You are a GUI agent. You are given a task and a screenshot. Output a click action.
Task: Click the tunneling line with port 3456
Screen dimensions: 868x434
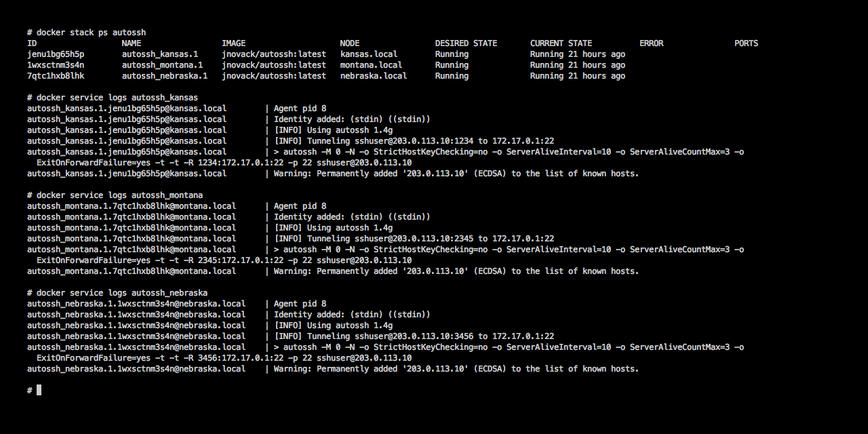click(x=414, y=336)
